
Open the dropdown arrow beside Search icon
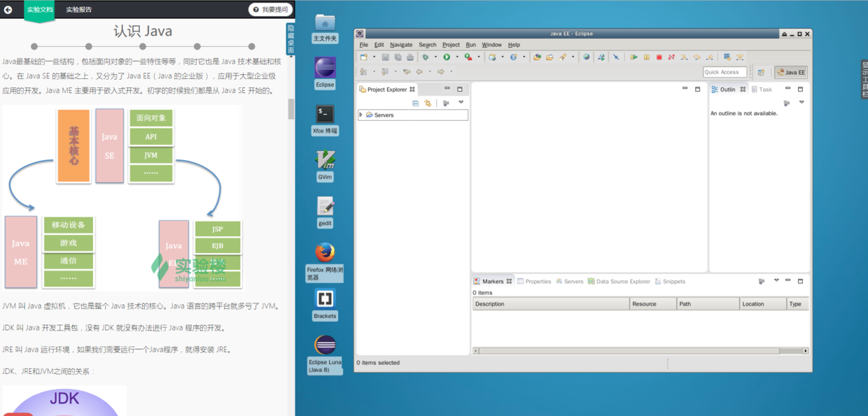tap(573, 57)
